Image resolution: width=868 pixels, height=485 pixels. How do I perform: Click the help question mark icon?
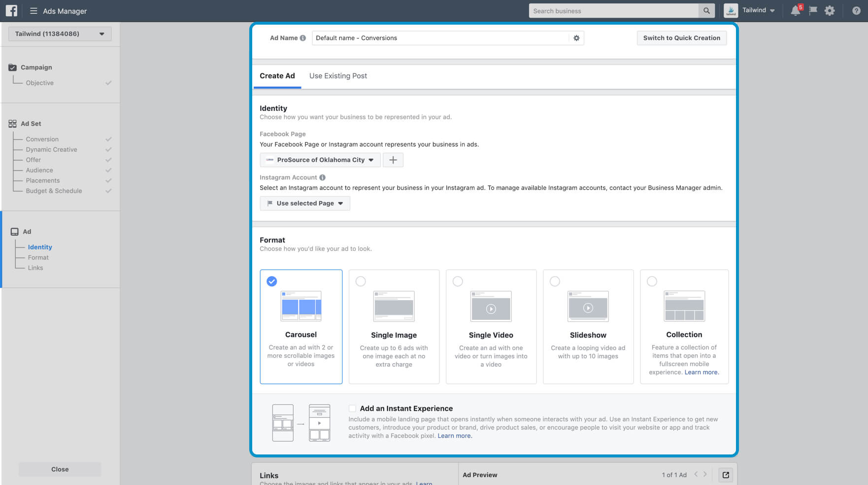click(x=856, y=11)
